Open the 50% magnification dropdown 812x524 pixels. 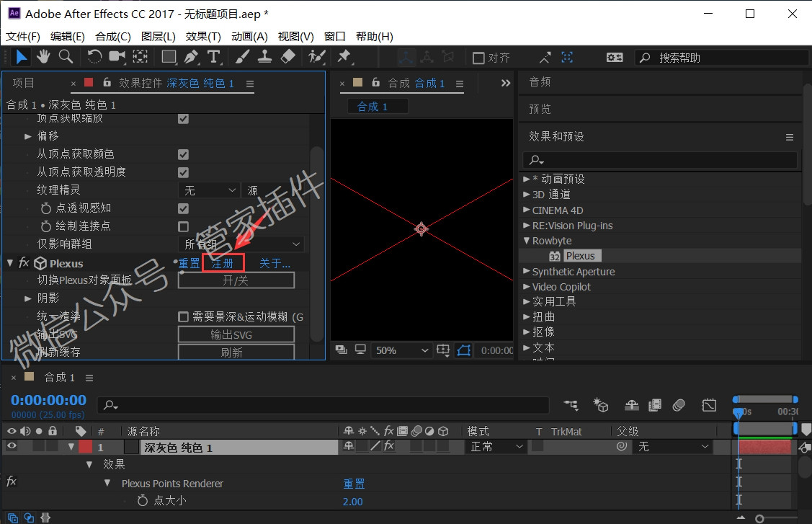(x=401, y=350)
